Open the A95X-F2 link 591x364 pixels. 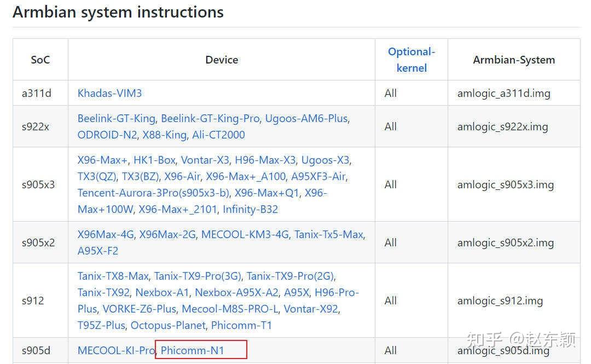pos(98,251)
